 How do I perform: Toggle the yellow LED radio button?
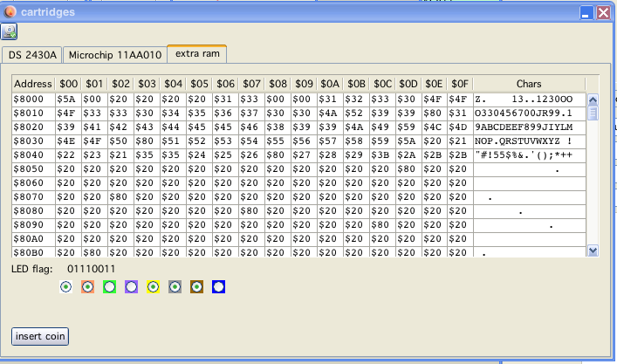click(x=153, y=286)
